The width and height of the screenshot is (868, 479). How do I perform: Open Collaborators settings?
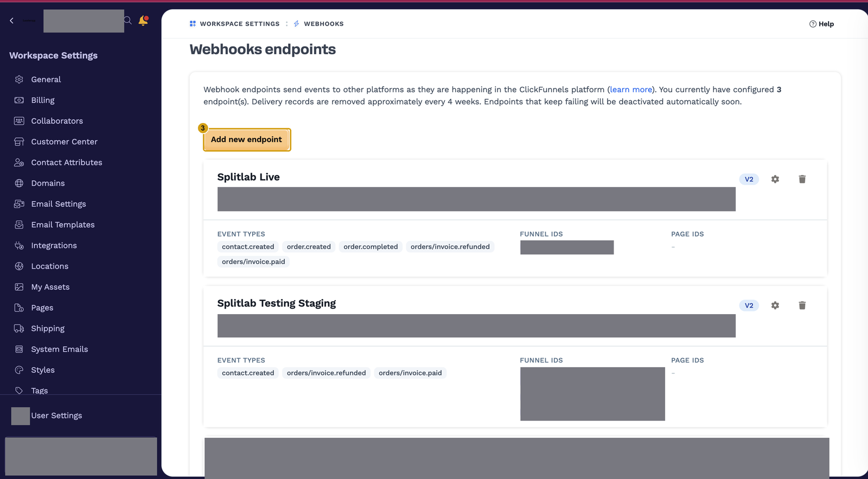point(57,121)
